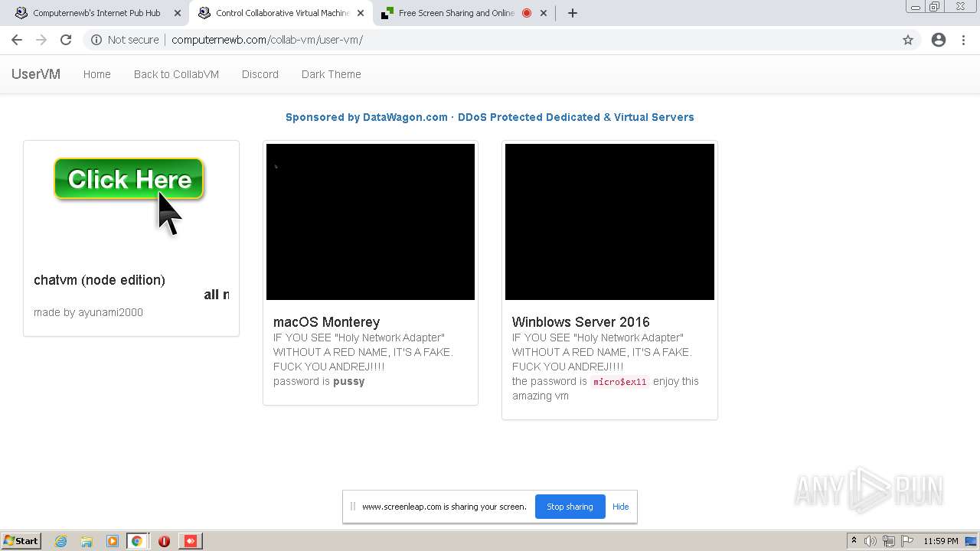Click the UserVM brand link
This screenshot has height=551, width=980.
(x=36, y=74)
